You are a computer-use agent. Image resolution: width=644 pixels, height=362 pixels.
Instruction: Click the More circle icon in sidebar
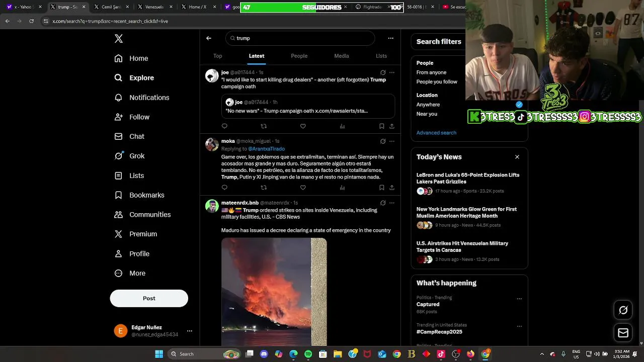(118, 274)
